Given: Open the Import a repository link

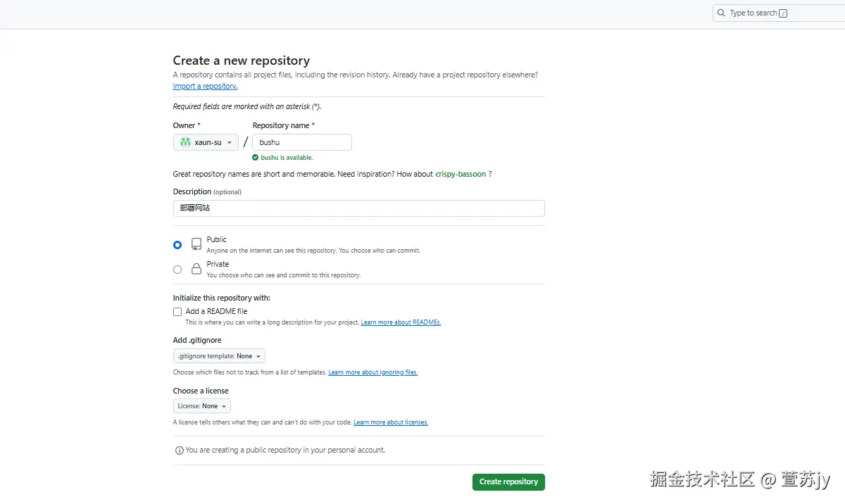Looking at the screenshot, I should pyautogui.click(x=205, y=87).
